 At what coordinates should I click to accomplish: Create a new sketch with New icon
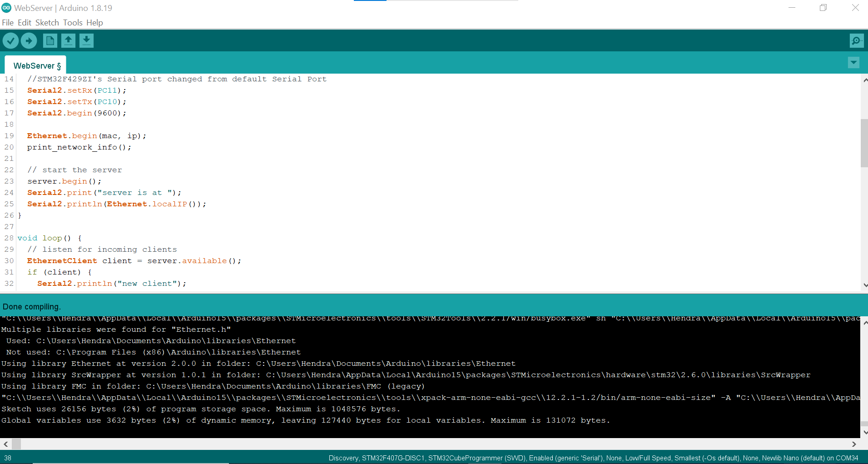click(50, 41)
